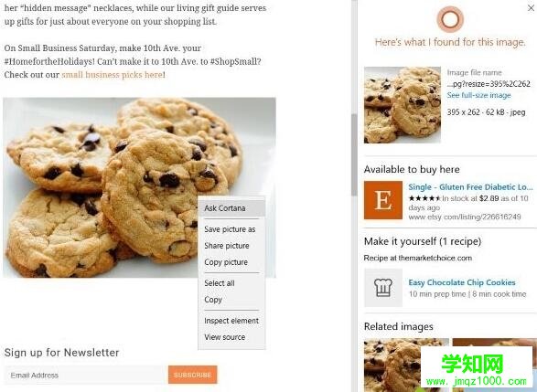The height and width of the screenshot is (392, 537).
Task: Click Select all in context menu
Action: [x=220, y=283]
